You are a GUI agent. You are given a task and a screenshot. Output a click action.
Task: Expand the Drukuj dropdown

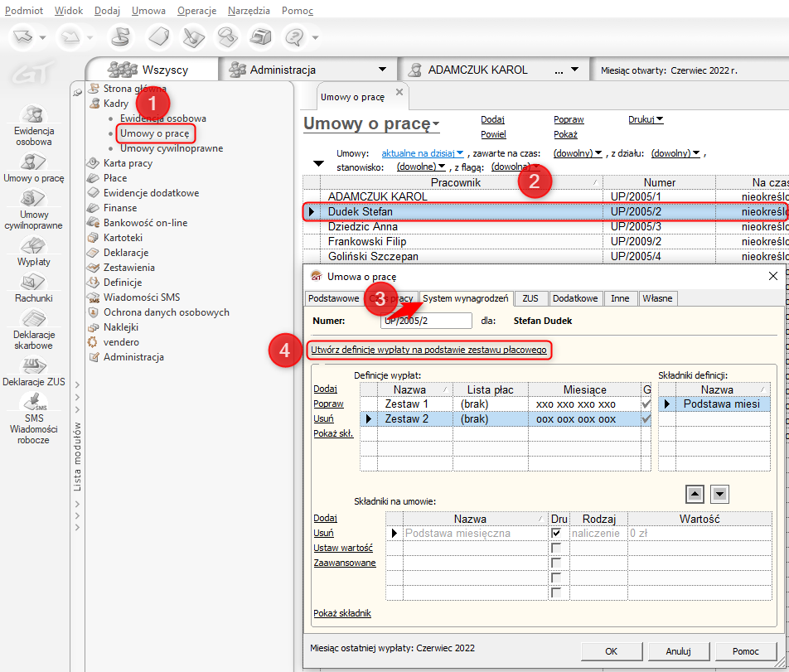646,119
